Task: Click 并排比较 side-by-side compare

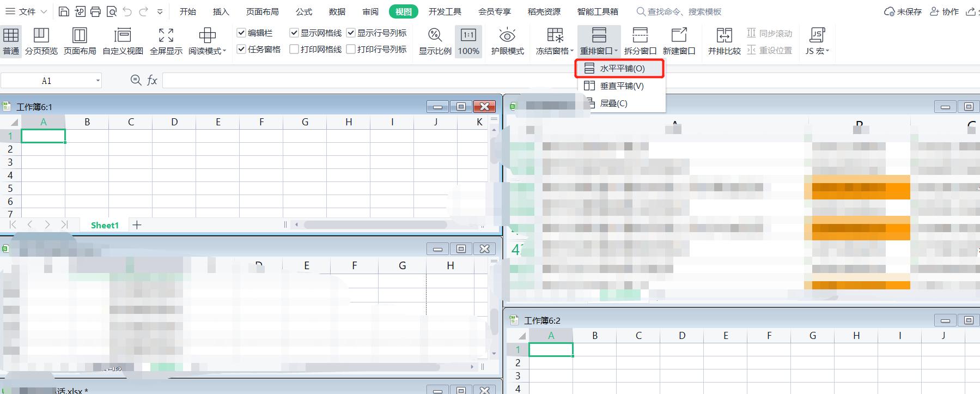Action: pos(724,41)
